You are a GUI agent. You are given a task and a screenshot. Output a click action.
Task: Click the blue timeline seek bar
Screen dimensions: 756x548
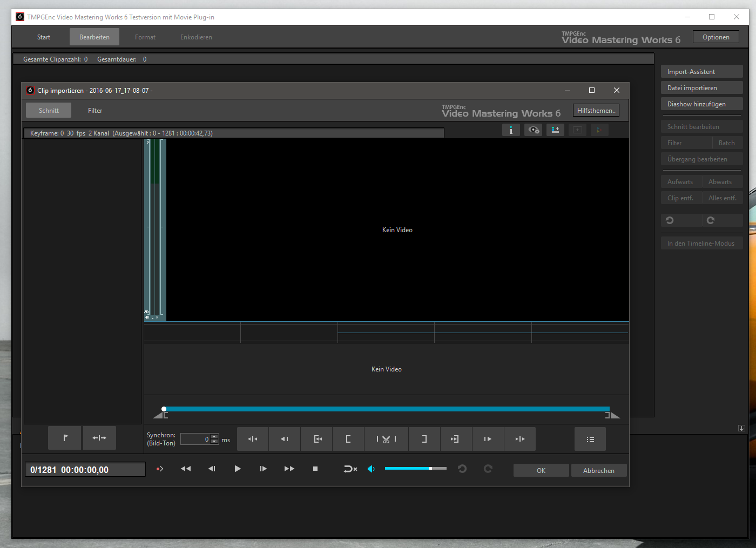[x=387, y=409]
